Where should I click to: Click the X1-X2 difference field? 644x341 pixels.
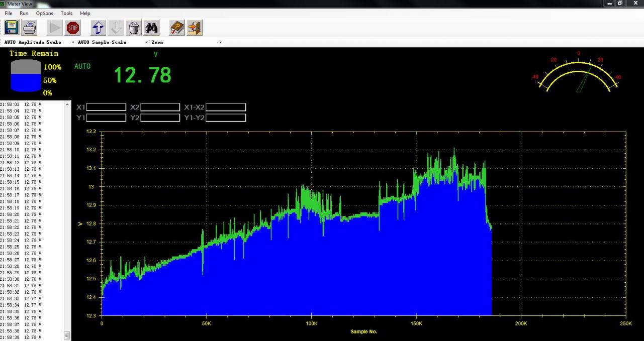[x=226, y=107]
